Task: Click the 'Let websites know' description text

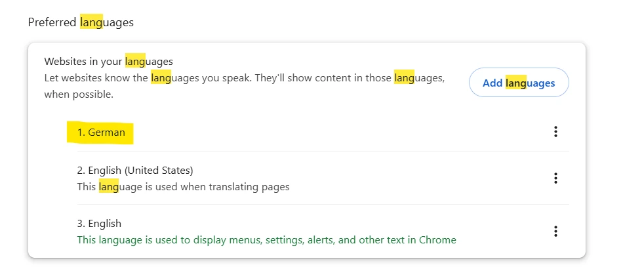Action: click(x=245, y=77)
